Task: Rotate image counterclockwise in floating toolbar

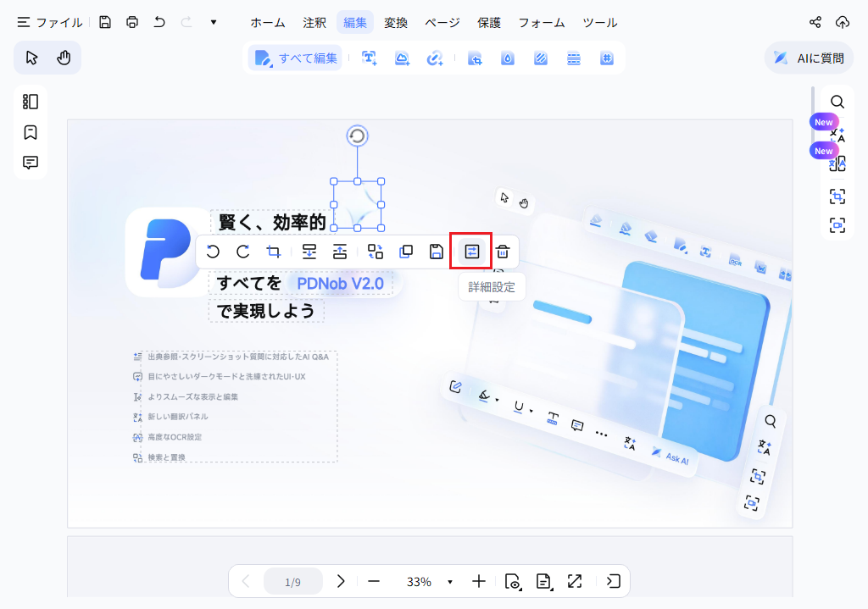Action: click(213, 252)
